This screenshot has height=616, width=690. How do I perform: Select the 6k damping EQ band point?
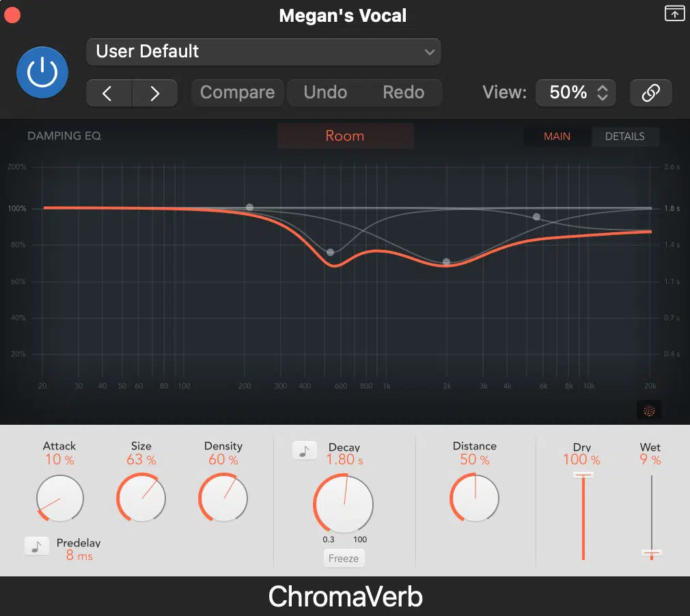536,217
